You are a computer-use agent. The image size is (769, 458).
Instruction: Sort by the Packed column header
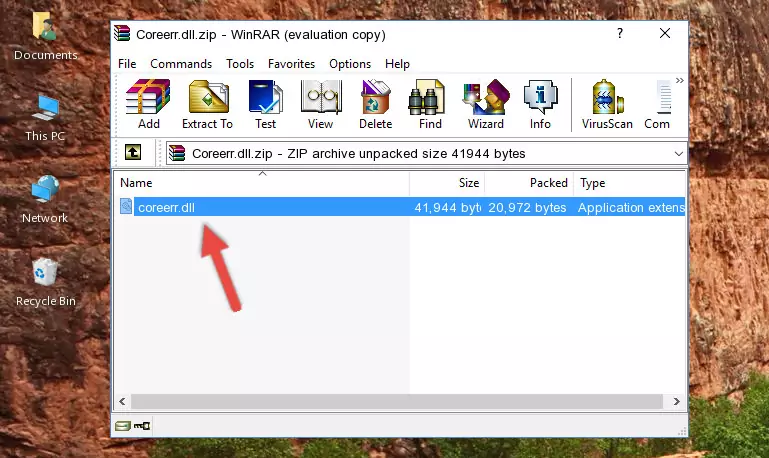tap(529, 183)
